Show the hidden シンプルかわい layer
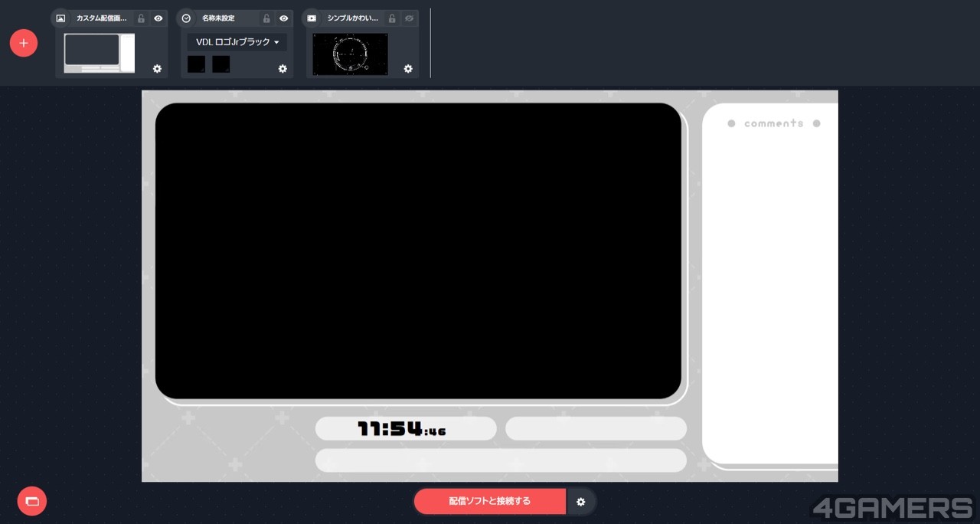Screen dimensions: 980x524 click(x=409, y=18)
